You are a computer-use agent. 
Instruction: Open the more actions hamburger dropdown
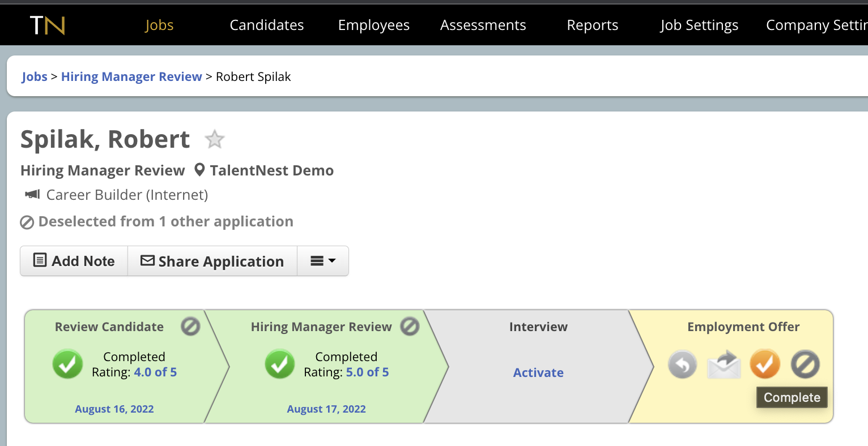click(323, 261)
